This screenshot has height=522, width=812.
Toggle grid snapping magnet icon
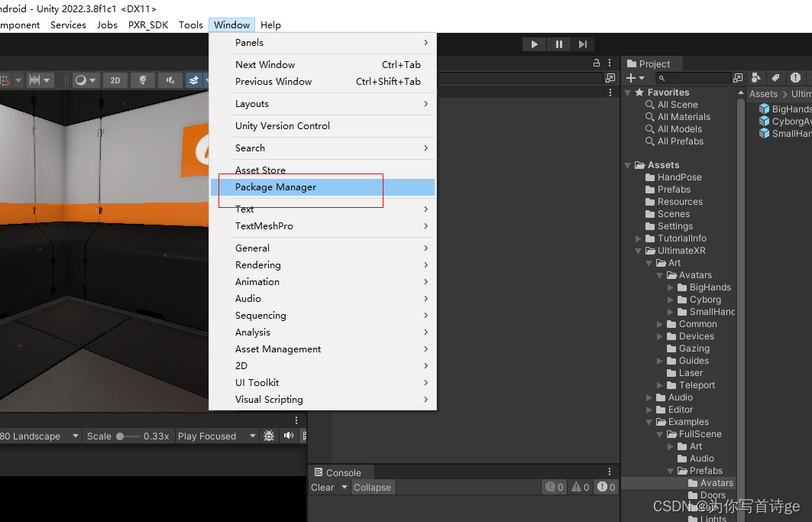click(5, 80)
